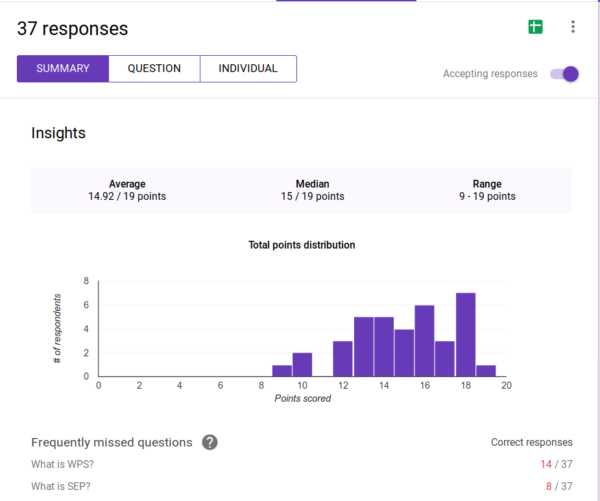Open the INDIVIDUAL responses tab

coord(248,69)
